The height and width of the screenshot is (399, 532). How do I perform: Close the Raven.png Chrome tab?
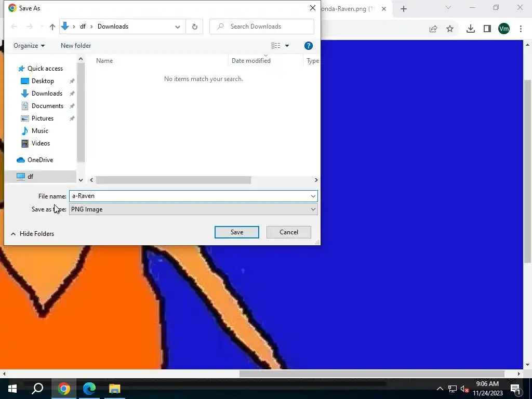tap(384, 9)
